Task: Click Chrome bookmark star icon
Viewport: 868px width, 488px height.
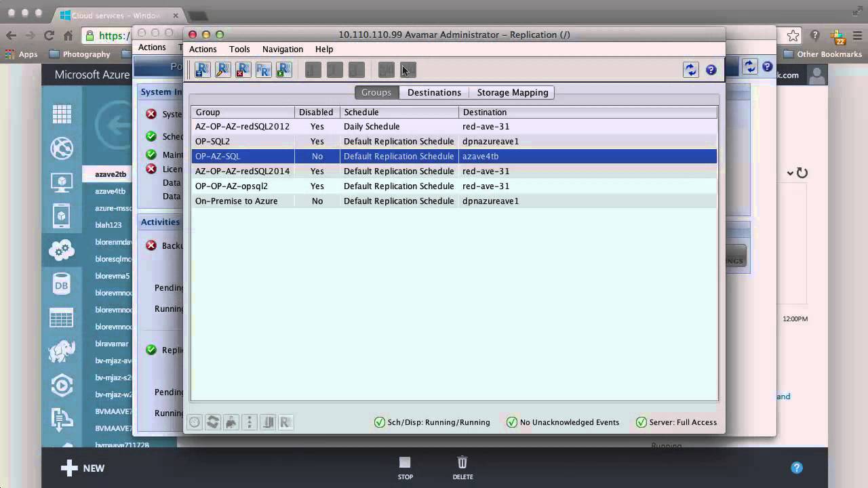Action: (x=793, y=35)
